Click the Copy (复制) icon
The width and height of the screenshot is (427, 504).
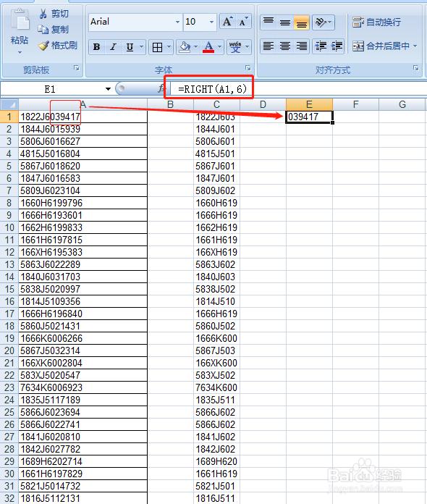pos(43,29)
